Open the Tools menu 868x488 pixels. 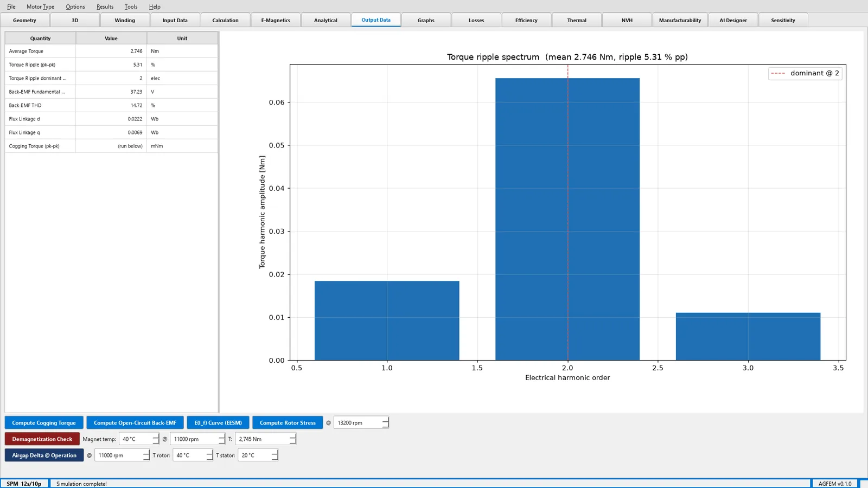tap(131, 7)
